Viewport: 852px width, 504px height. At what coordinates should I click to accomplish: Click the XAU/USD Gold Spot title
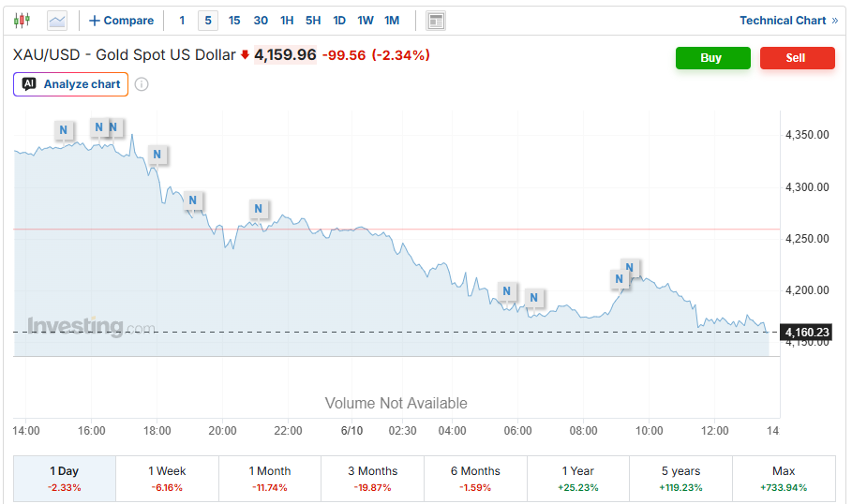click(124, 55)
